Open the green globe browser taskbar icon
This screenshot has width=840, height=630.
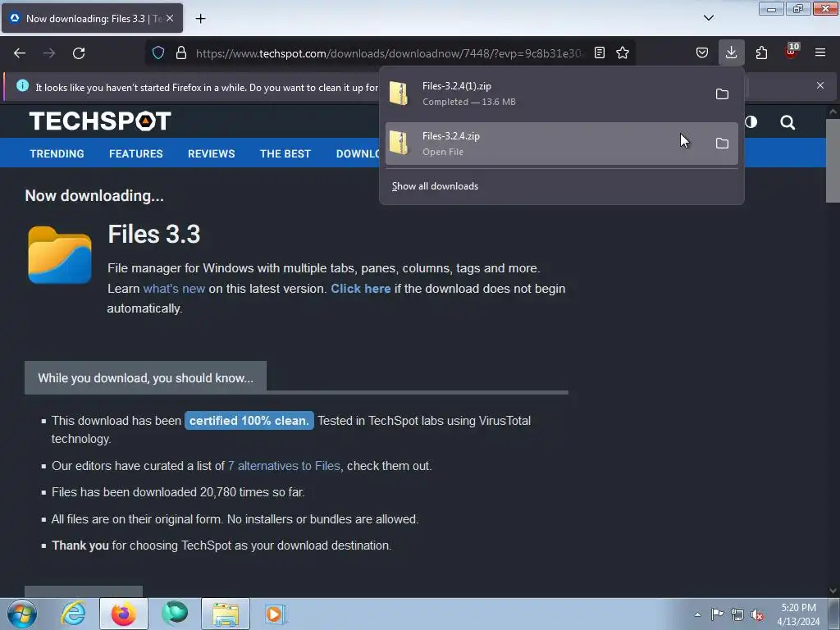coord(175,614)
